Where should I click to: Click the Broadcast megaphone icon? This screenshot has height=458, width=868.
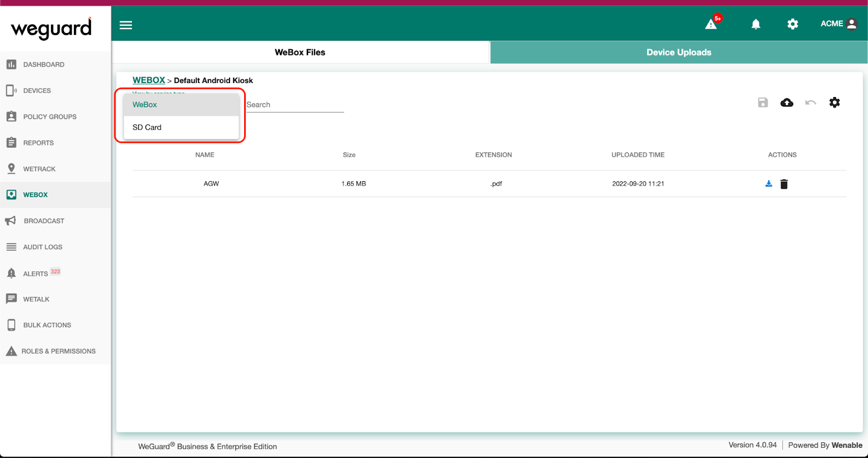(11, 221)
